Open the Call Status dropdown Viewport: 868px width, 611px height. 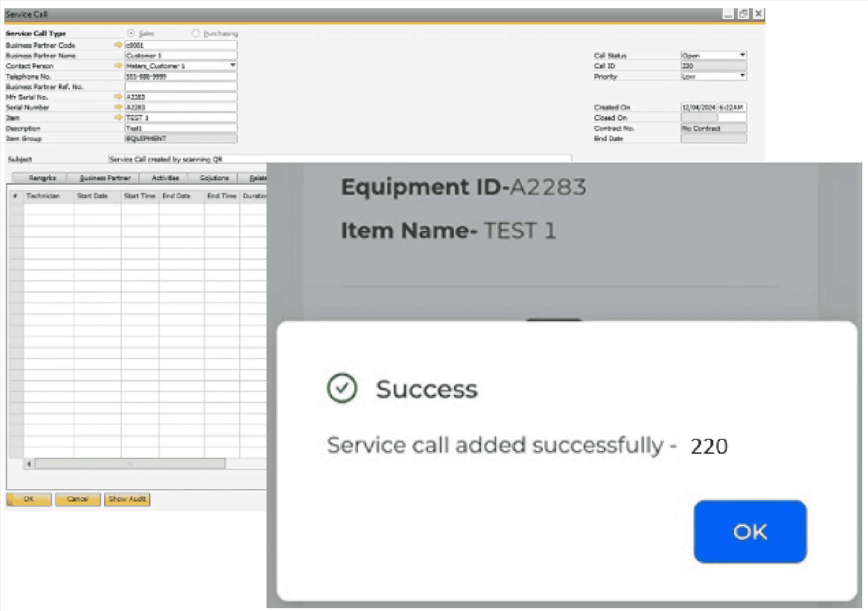(x=742, y=55)
